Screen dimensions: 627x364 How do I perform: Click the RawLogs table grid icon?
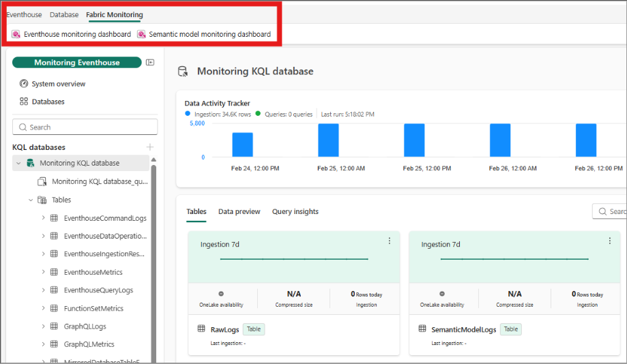click(x=201, y=329)
